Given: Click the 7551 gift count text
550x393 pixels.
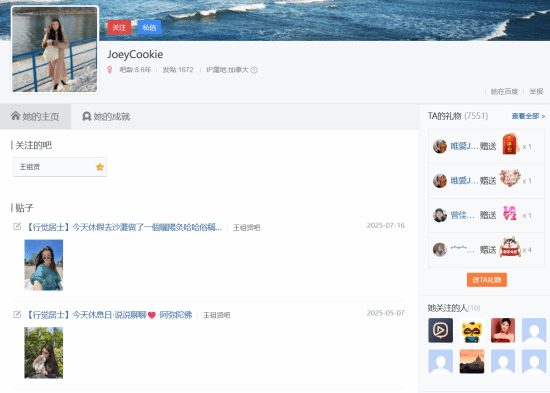Looking at the screenshot, I should 476,116.
